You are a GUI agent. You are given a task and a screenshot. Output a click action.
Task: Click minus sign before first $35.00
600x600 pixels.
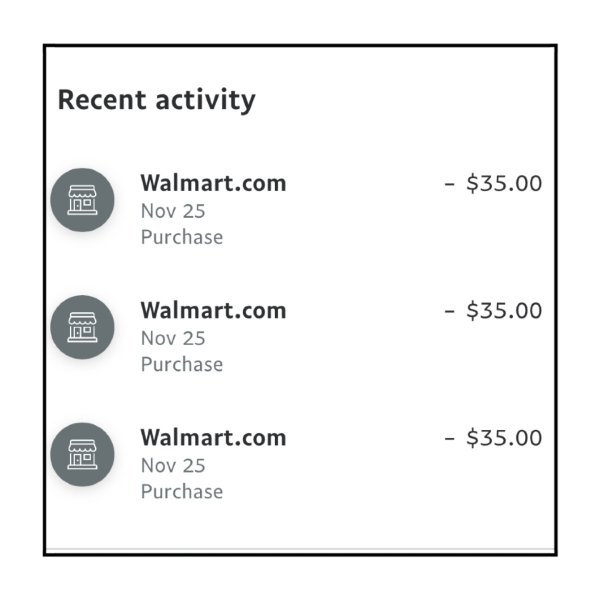pos(450,184)
